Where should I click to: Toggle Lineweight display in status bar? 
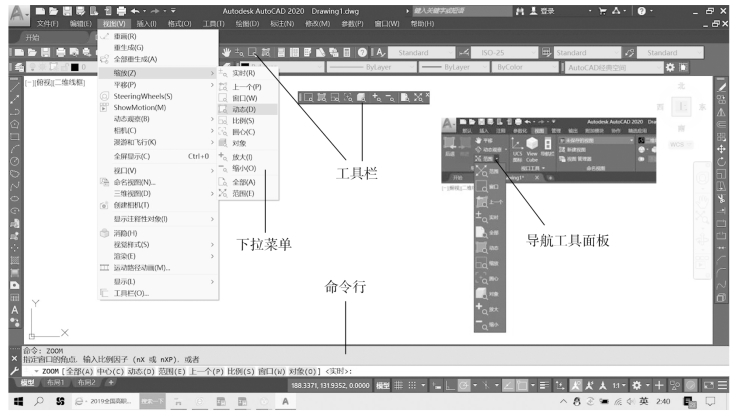[544, 385]
